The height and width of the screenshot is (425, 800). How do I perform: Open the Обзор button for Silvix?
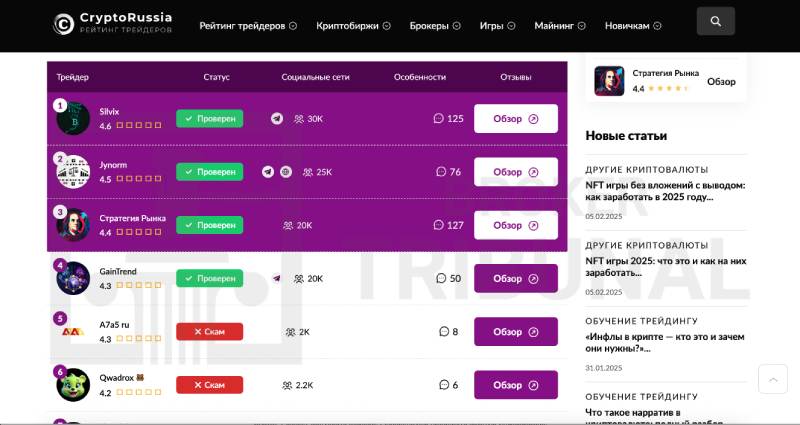pyautogui.click(x=515, y=119)
